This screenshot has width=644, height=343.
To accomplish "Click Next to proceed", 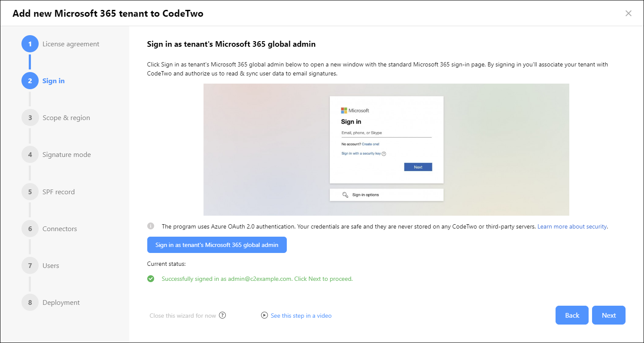I will (x=609, y=315).
